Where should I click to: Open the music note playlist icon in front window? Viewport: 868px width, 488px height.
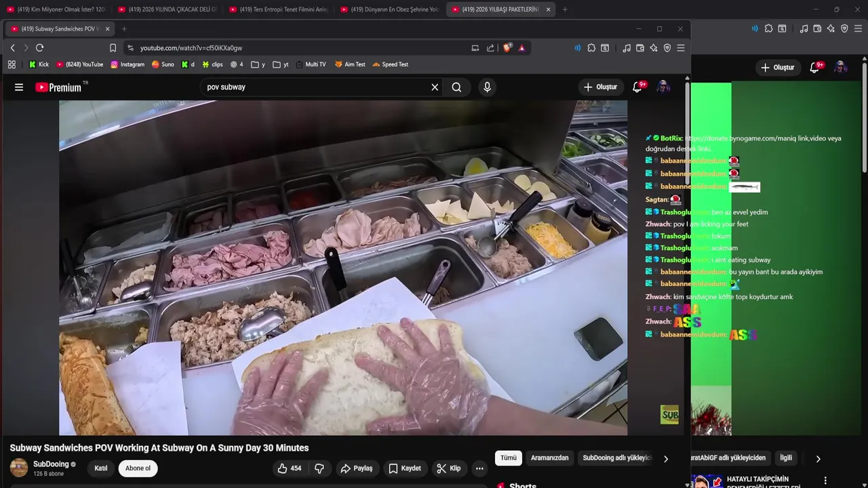point(627,47)
